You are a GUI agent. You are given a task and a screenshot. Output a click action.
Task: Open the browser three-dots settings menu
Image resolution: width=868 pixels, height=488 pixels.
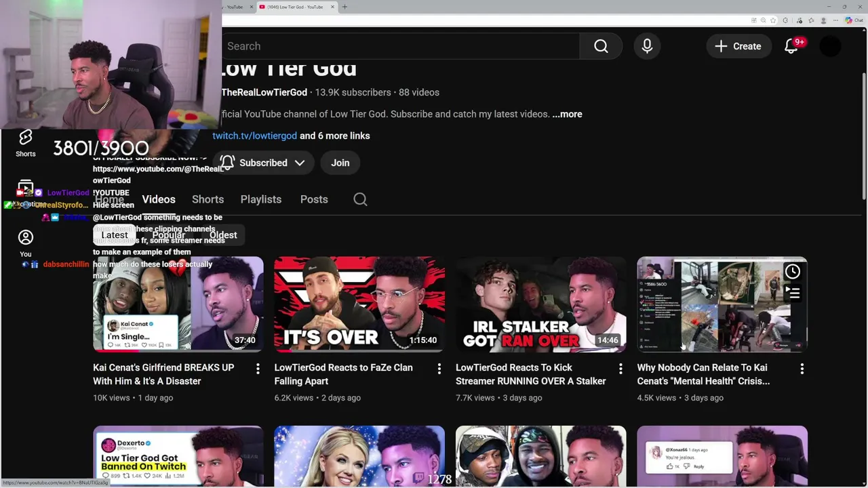(x=835, y=20)
